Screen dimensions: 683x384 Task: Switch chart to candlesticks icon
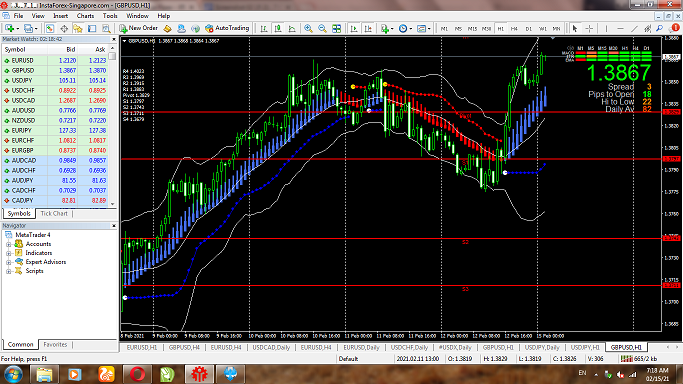click(278, 29)
